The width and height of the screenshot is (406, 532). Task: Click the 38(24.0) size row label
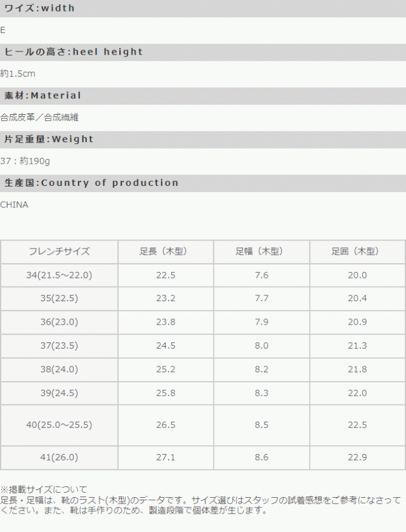[59, 370]
